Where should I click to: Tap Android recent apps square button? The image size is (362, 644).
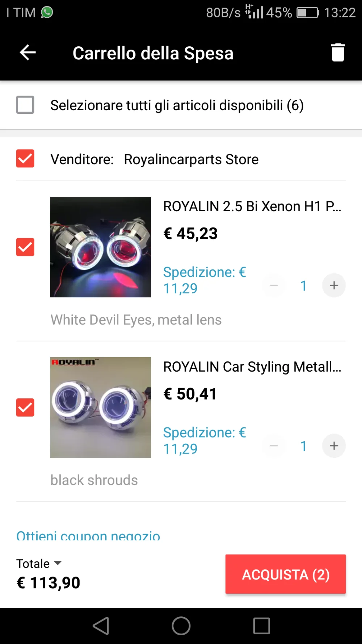tap(261, 626)
